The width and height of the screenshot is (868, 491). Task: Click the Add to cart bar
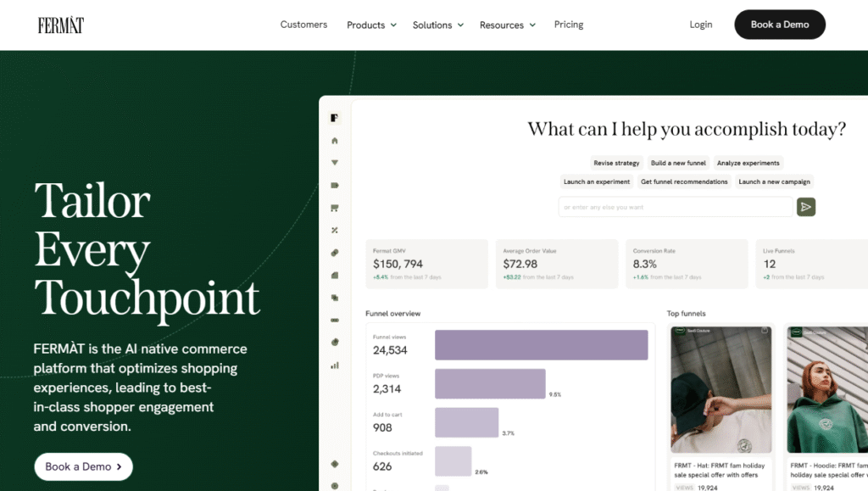click(x=467, y=422)
